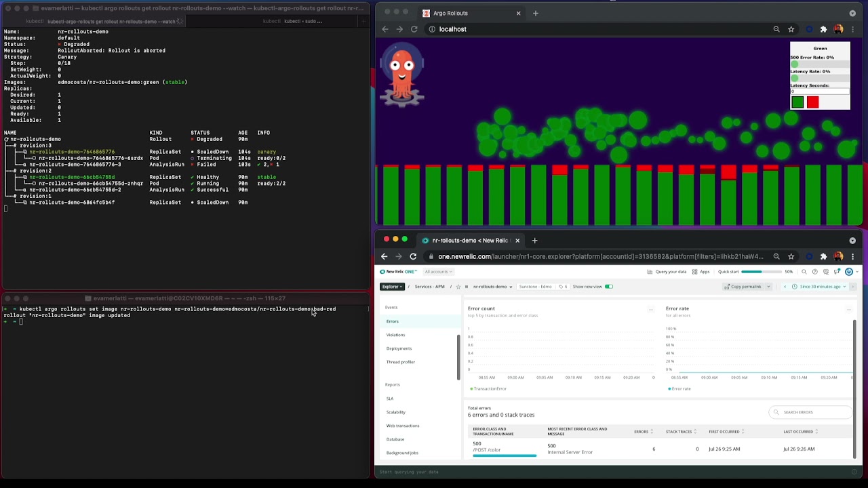Pick the green color swatch
Screen dimensions: 868x488
pyautogui.click(x=797, y=102)
